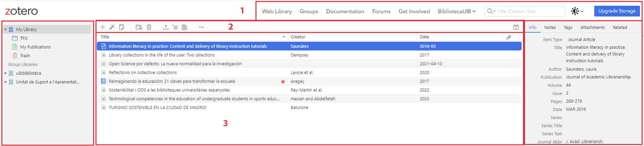This screenshot has height=146, width=644.
Task: Sort by the Creator column header
Action: tap(352, 37)
